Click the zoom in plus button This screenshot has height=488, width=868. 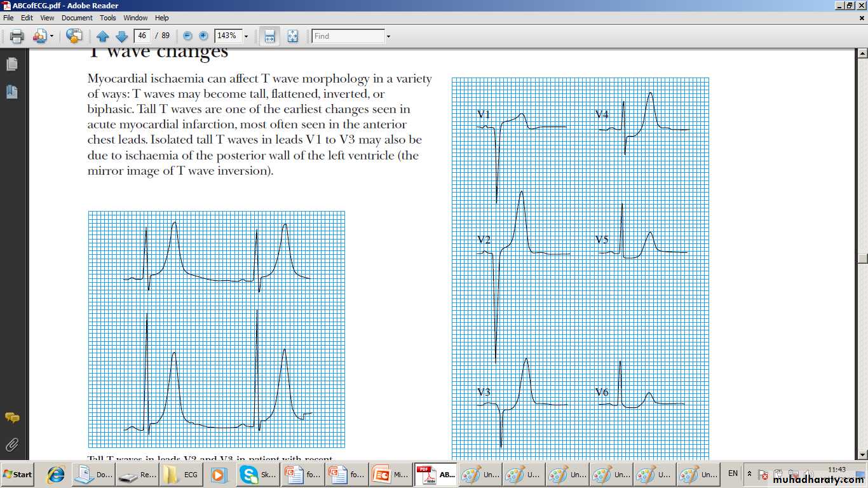click(203, 36)
